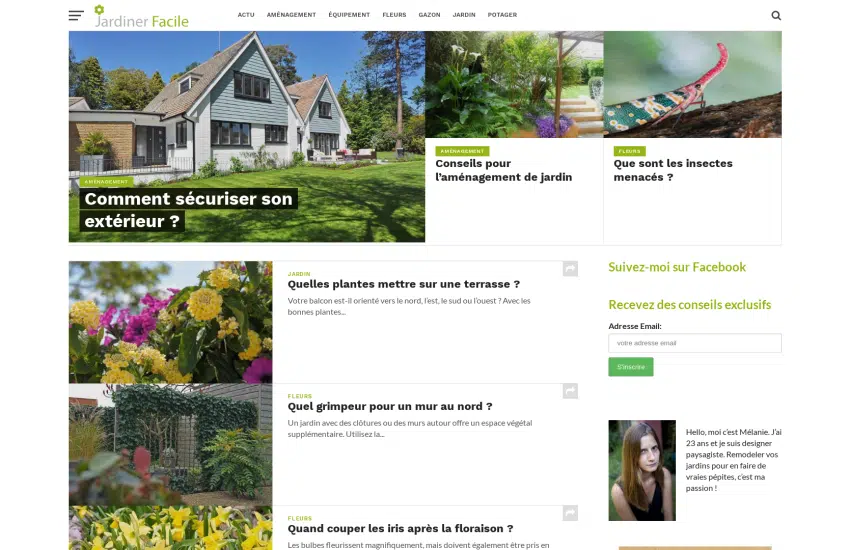Image resolution: width=850 pixels, height=550 pixels.
Task: Open the AMÉNAGEMENT menu item
Action: pos(291,15)
